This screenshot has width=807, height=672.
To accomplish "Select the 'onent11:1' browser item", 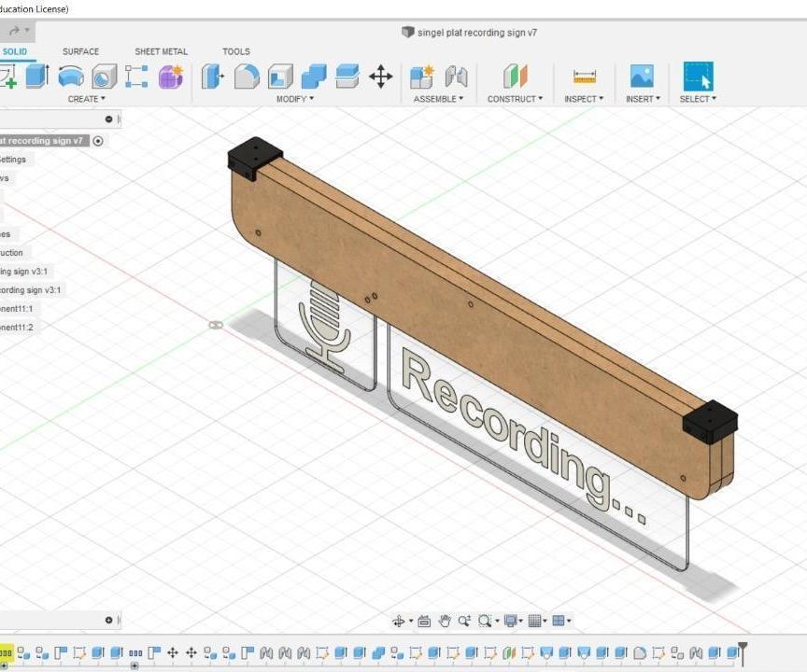I will point(17,309).
